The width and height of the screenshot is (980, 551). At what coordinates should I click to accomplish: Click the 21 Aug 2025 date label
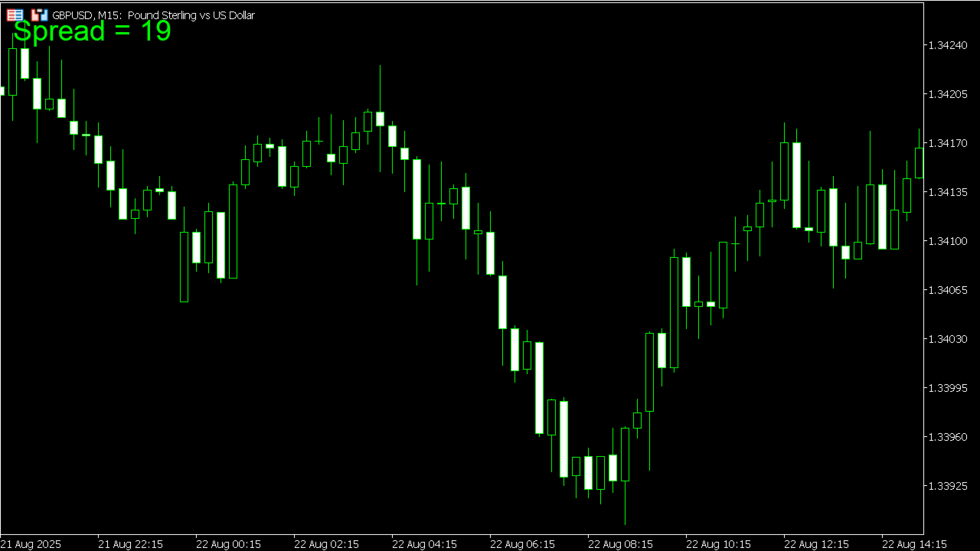pos(31,544)
